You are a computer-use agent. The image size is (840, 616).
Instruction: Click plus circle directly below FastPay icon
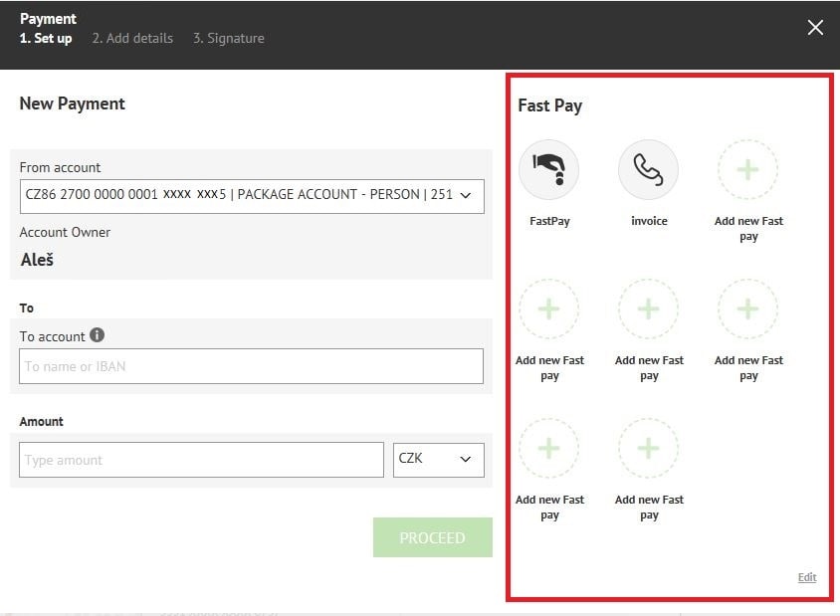point(548,308)
